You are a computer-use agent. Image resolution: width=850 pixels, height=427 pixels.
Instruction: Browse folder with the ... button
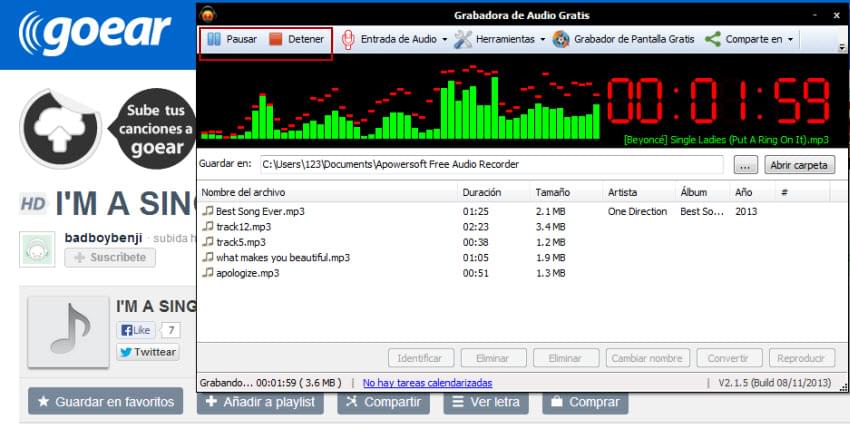pos(745,165)
